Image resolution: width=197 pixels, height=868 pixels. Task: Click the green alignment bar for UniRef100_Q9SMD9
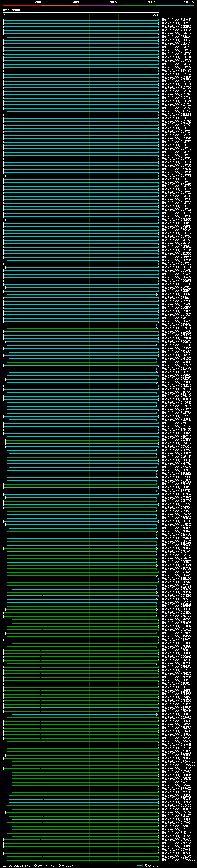coord(82,440)
